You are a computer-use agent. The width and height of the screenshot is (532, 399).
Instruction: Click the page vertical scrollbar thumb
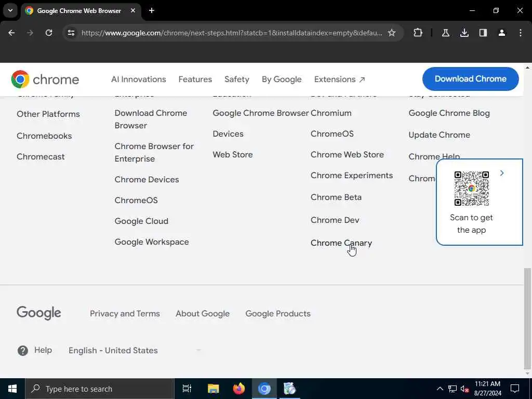527,319
